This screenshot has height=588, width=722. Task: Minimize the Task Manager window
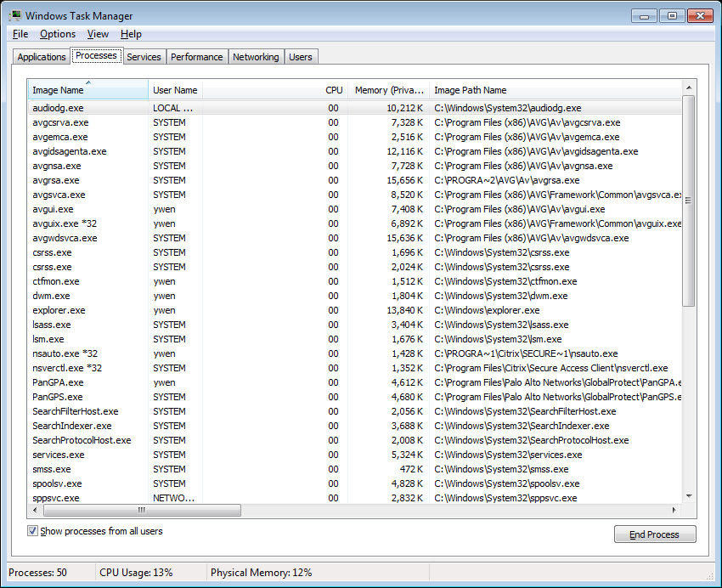(644, 16)
